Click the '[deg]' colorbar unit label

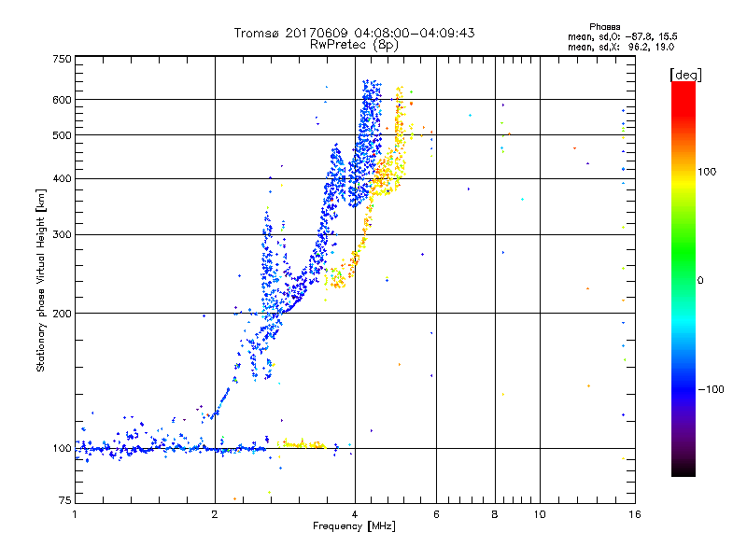tap(685, 75)
